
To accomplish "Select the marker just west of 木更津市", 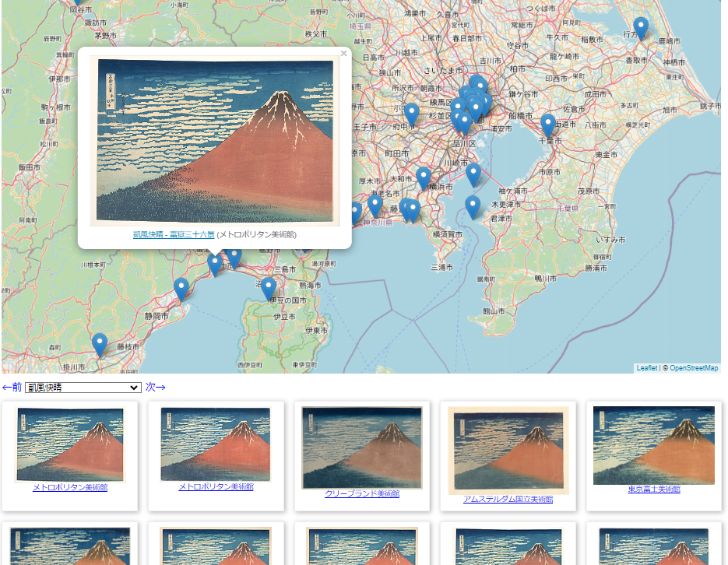I will point(473,207).
